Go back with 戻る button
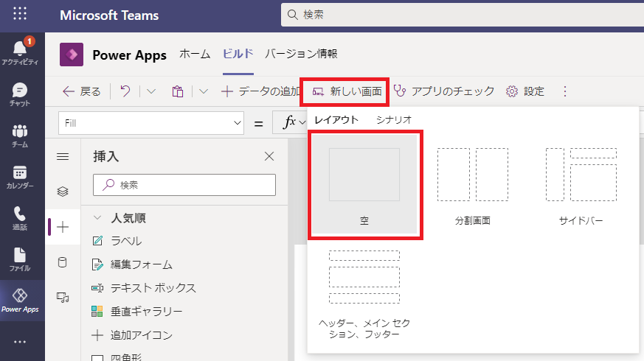The image size is (644, 361). pyautogui.click(x=81, y=91)
